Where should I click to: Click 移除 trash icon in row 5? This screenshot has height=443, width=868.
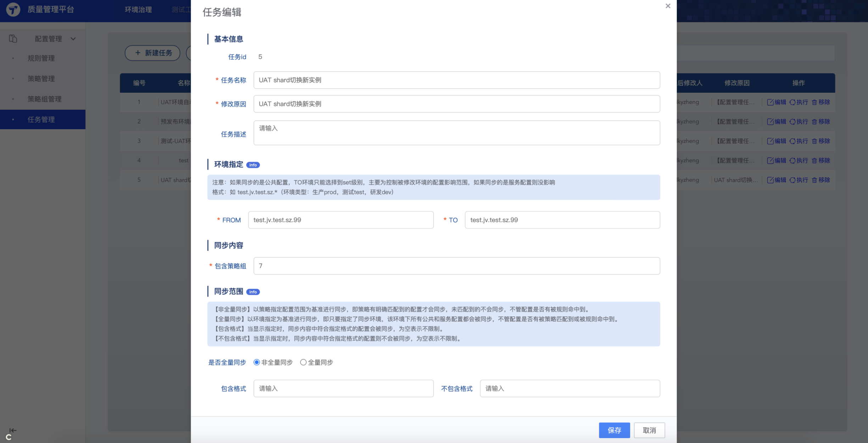[x=814, y=180]
